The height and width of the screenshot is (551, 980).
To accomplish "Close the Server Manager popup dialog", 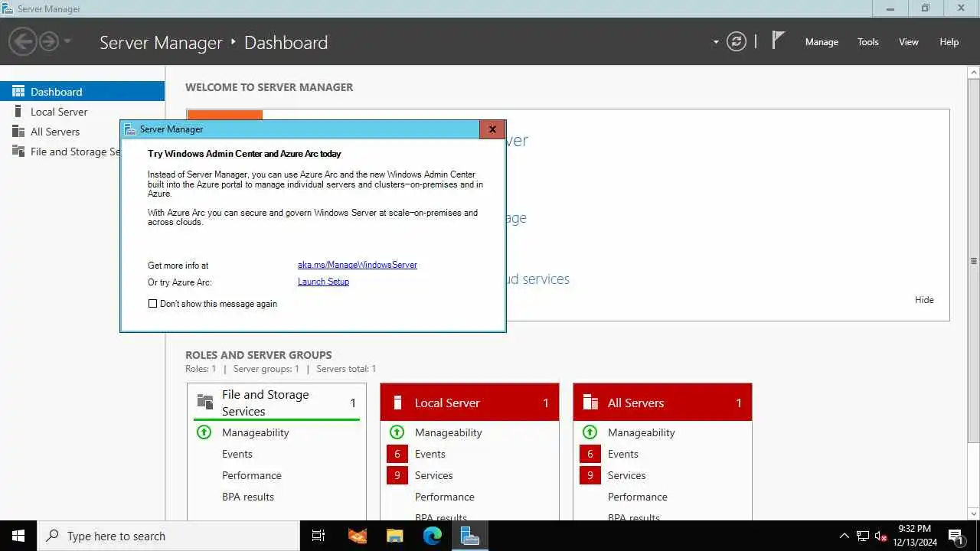I will [492, 129].
